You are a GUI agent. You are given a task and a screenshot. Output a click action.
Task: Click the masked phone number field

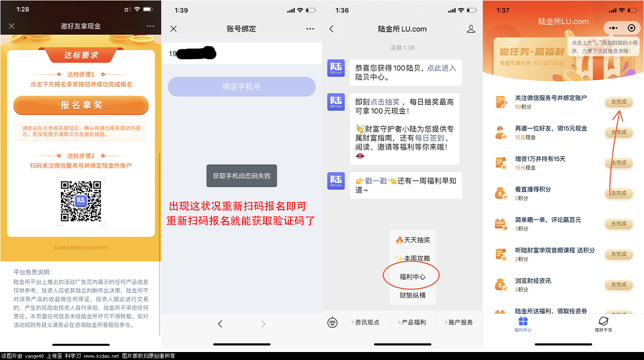coord(242,54)
